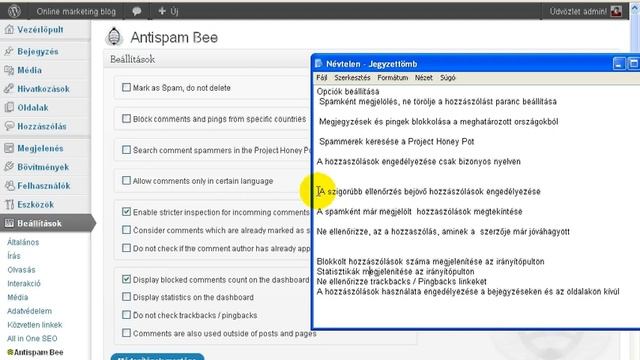Open Antispam Bee submenu link
640x360 pixels.
coord(39,352)
